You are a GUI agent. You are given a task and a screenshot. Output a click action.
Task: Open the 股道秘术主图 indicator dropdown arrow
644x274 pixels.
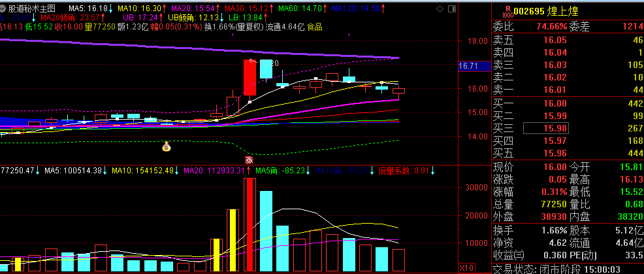tap(3, 8)
